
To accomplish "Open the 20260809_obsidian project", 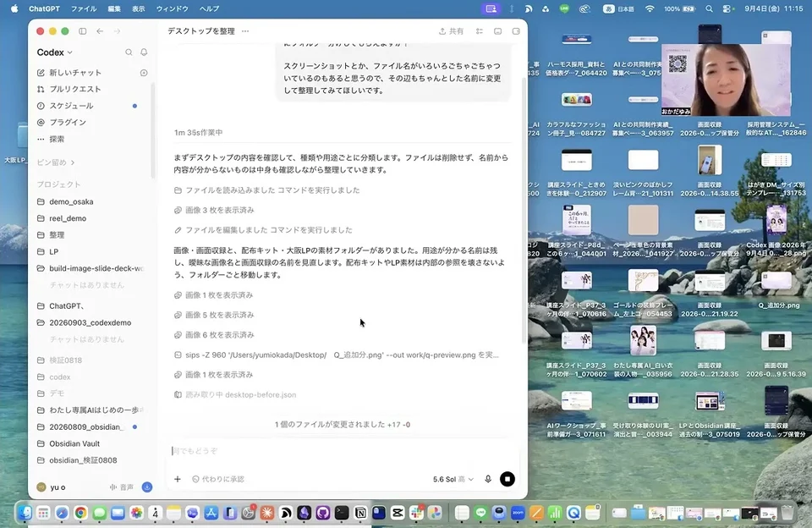I will (x=86, y=427).
